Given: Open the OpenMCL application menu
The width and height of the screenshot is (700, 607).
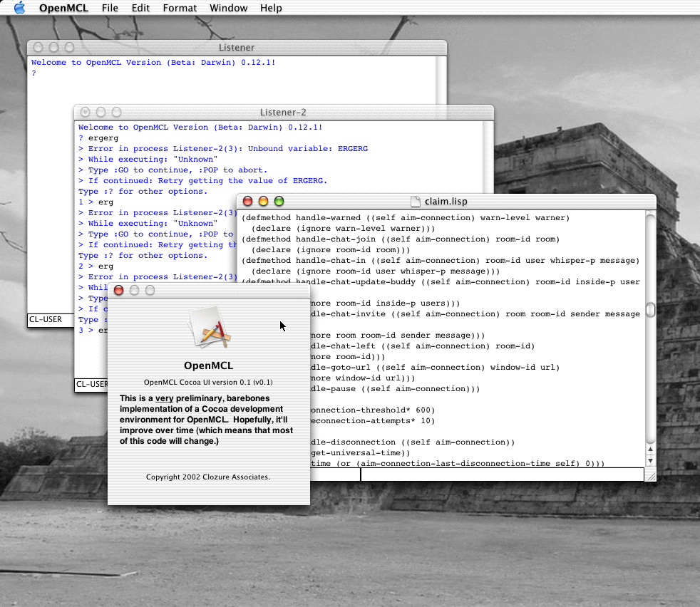Looking at the screenshot, I should pyautogui.click(x=63, y=8).
